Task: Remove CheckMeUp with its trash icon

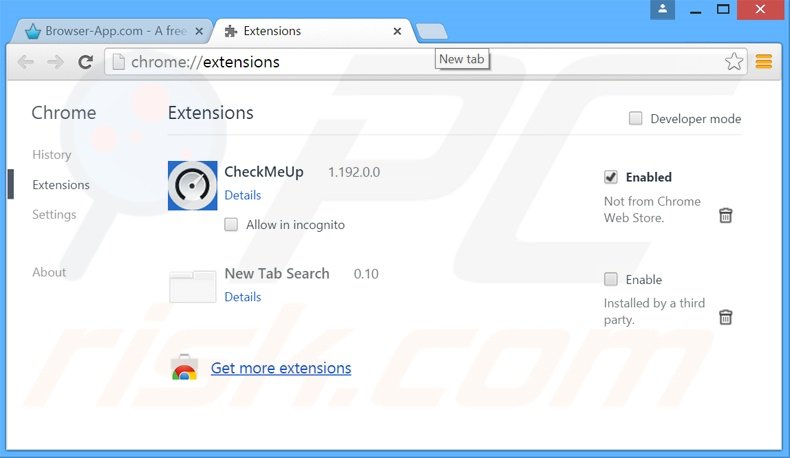Action: (x=725, y=215)
